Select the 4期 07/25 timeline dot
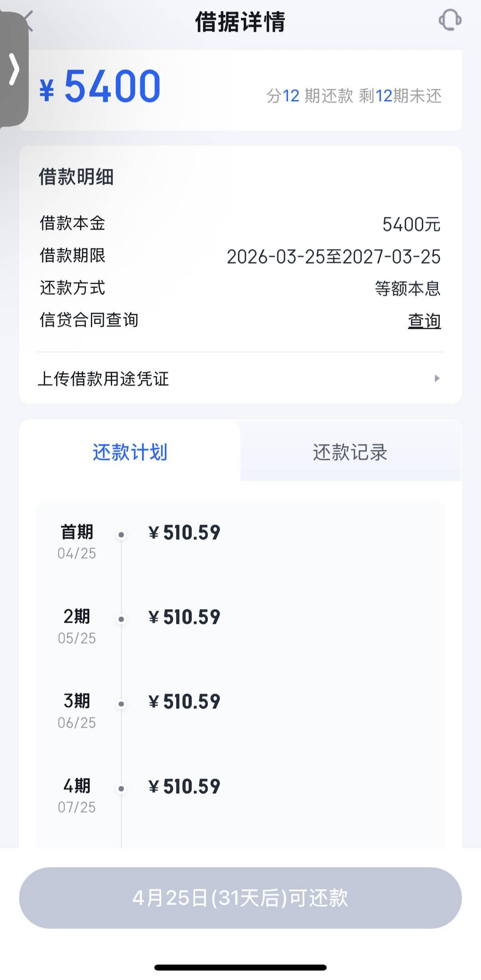 [121, 789]
